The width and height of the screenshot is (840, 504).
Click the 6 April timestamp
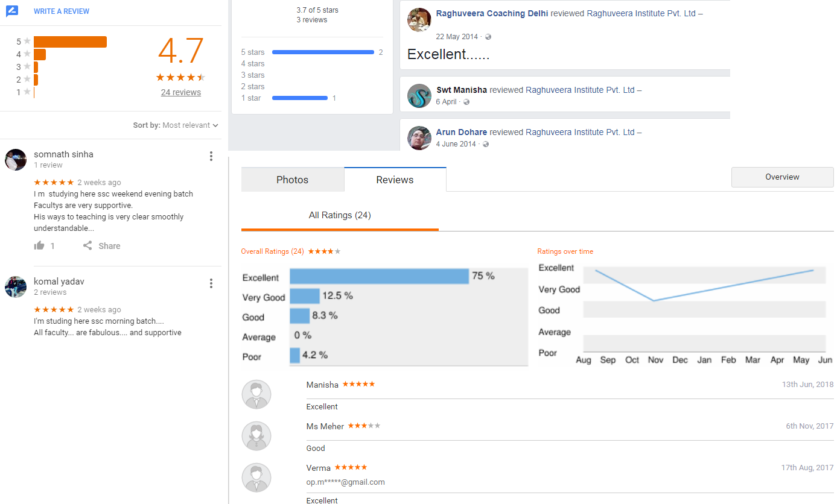coord(447,102)
